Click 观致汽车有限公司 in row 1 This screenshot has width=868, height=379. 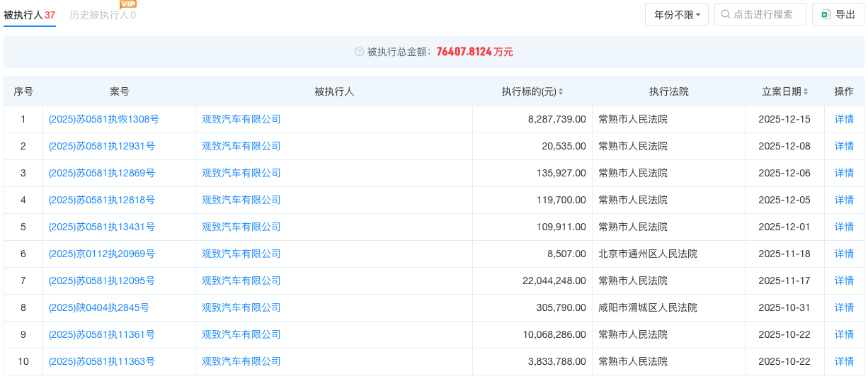[x=241, y=119]
